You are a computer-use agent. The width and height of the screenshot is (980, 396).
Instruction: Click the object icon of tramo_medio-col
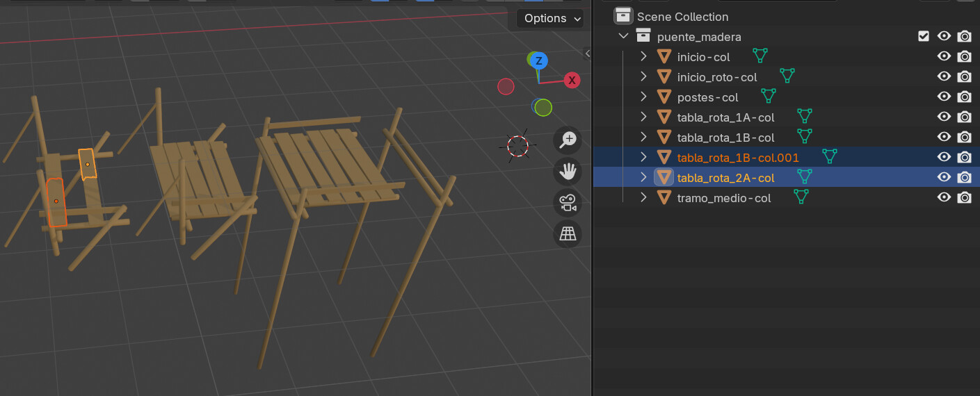pyautogui.click(x=664, y=198)
